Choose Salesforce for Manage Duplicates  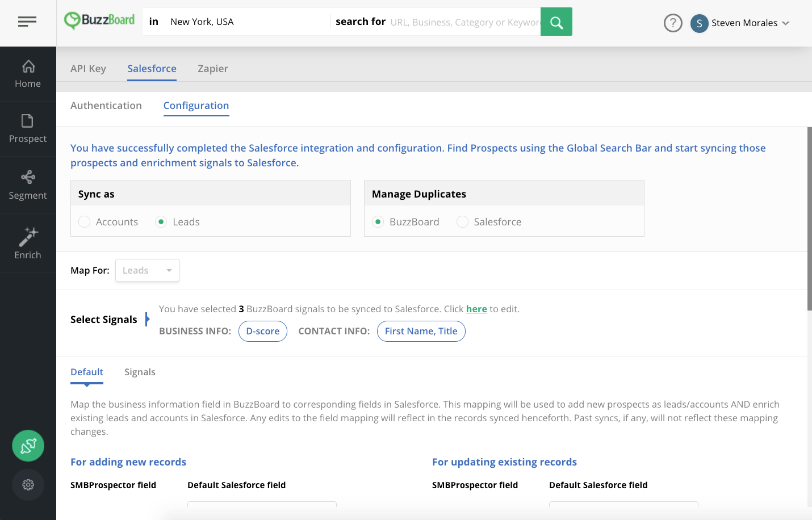tap(463, 222)
